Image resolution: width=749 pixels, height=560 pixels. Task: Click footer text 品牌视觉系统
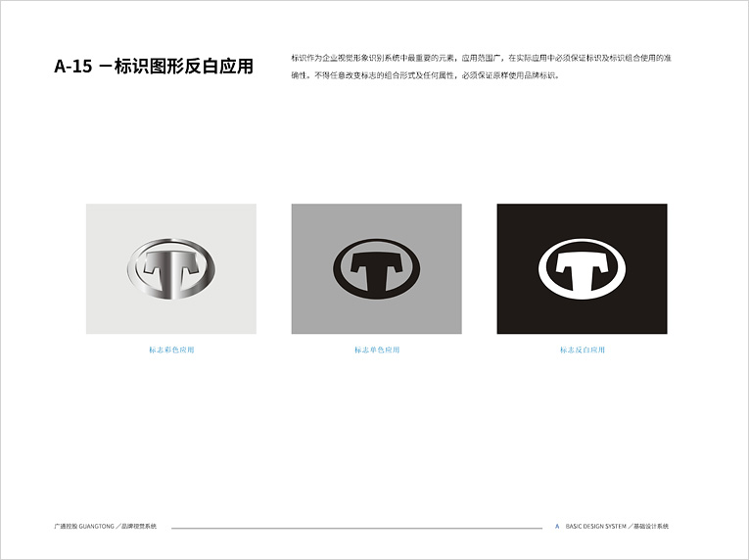139,526
